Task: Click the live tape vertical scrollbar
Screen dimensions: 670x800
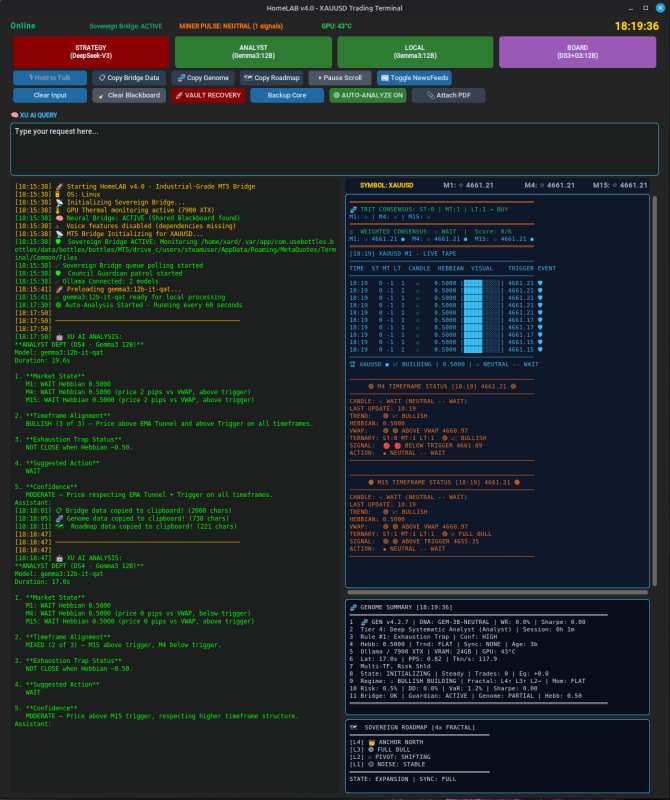Action: pos(654,390)
